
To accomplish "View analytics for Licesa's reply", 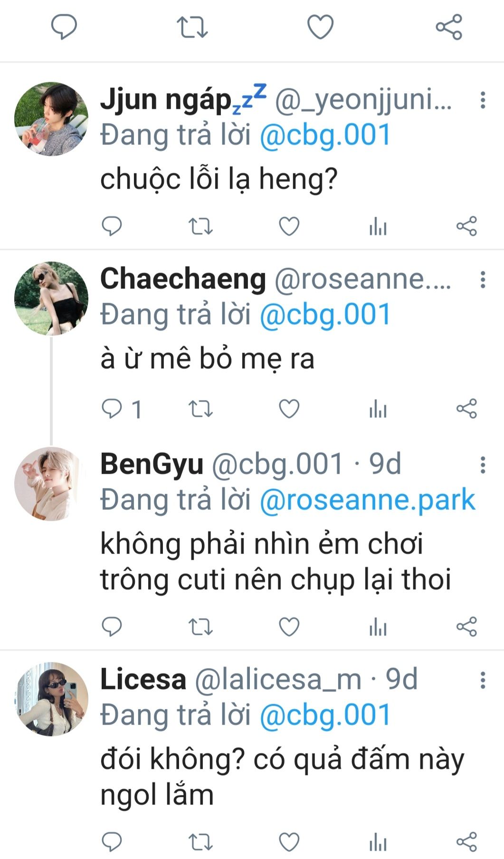I will click(378, 842).
